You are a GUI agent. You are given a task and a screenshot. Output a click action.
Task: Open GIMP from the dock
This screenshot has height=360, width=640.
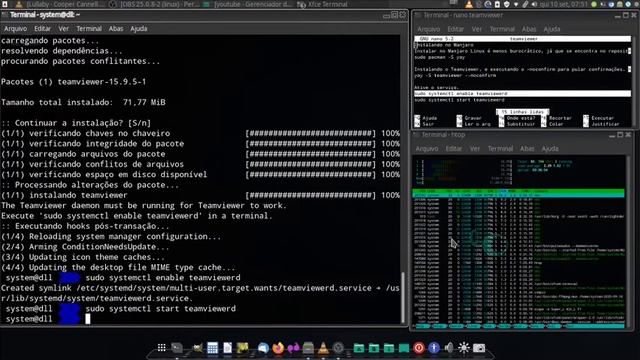click(x=198, y=348)
